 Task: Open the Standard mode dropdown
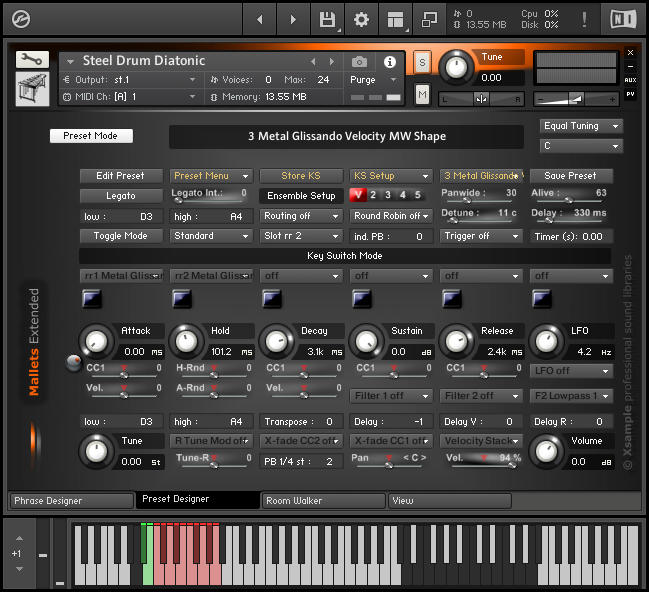211,236
